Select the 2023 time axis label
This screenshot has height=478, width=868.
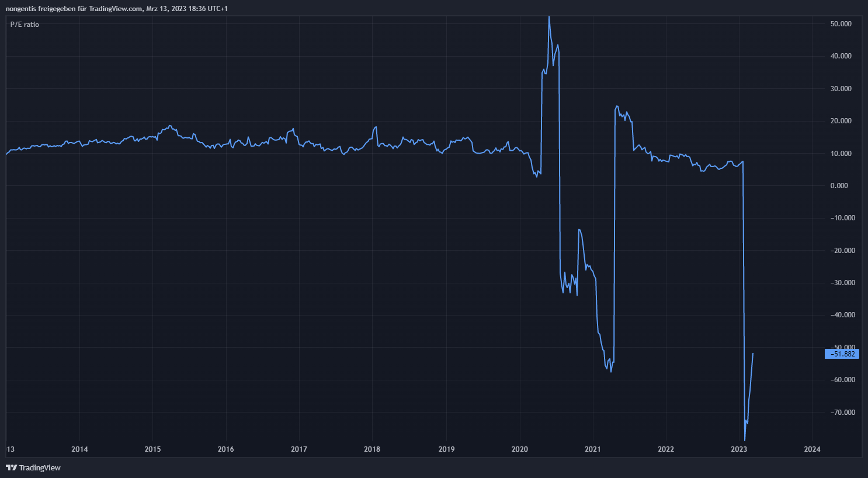tap(739, 449)
